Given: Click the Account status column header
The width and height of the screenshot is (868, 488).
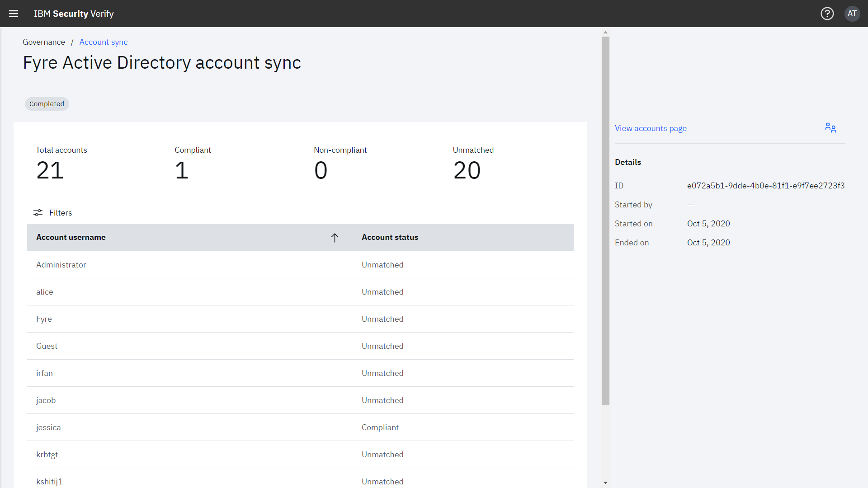Looking at the screenshot, I should coord(390,237).
